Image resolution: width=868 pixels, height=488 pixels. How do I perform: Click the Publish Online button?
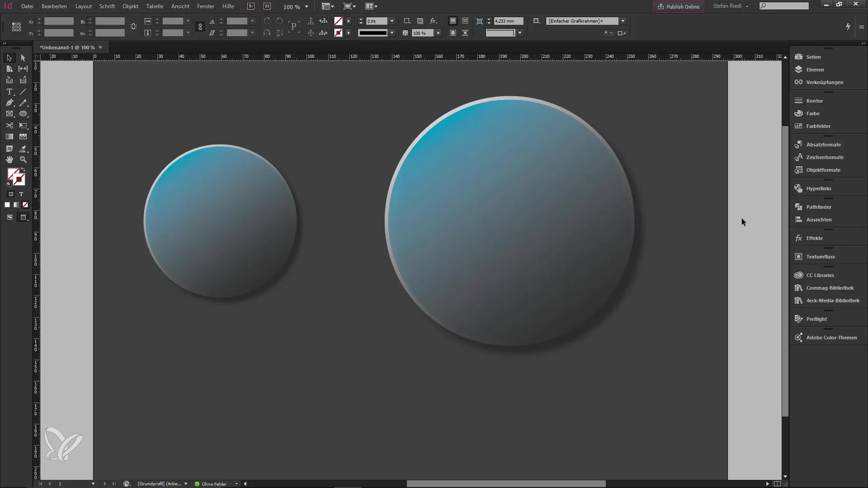tap(678, 6)
